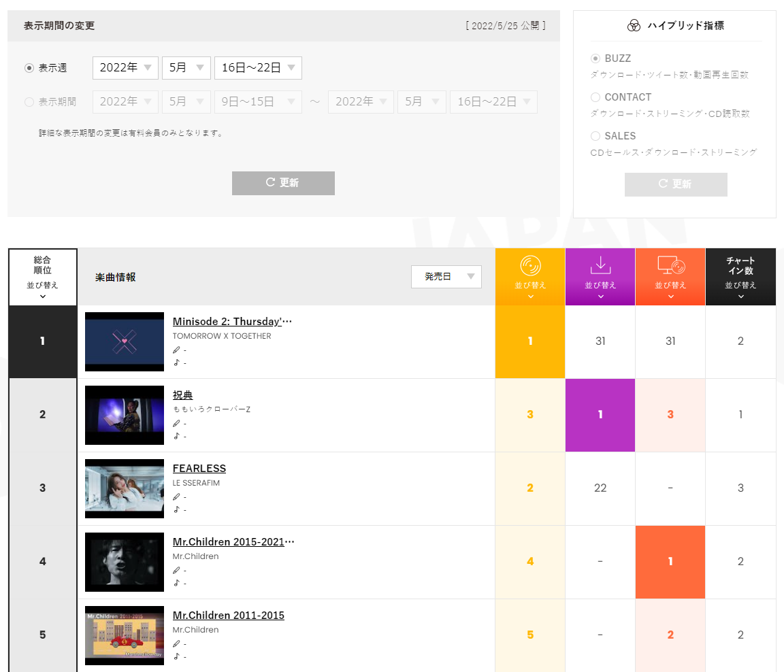
Task: Select the SALES hybrid indicator
Action: coord(595,136)
